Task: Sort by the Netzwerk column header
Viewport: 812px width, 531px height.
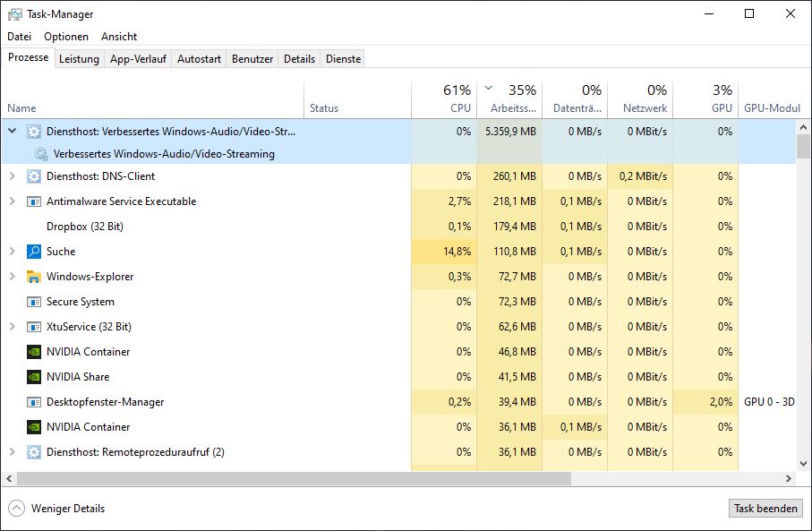Action: coord(640,100)
